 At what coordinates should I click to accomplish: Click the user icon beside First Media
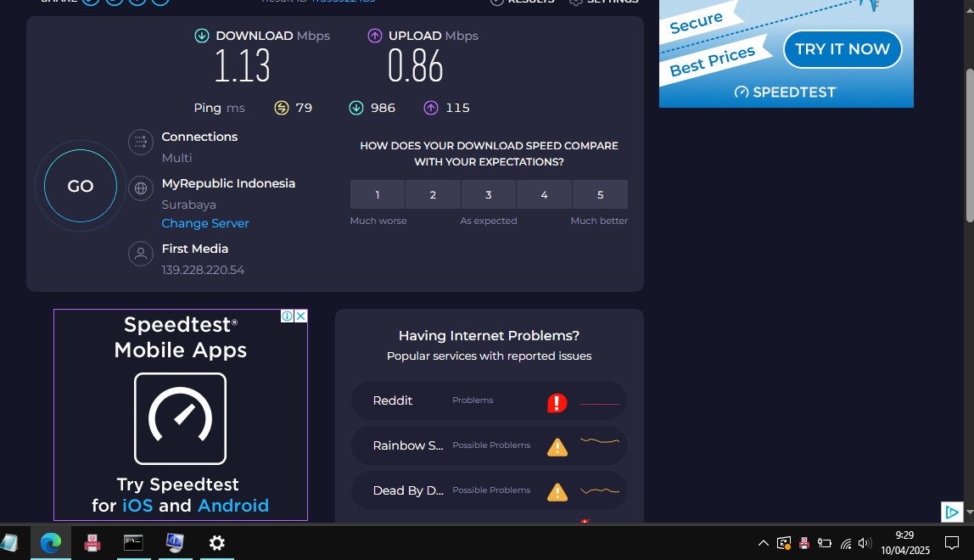pyautogui.click(x=141, y=254)
